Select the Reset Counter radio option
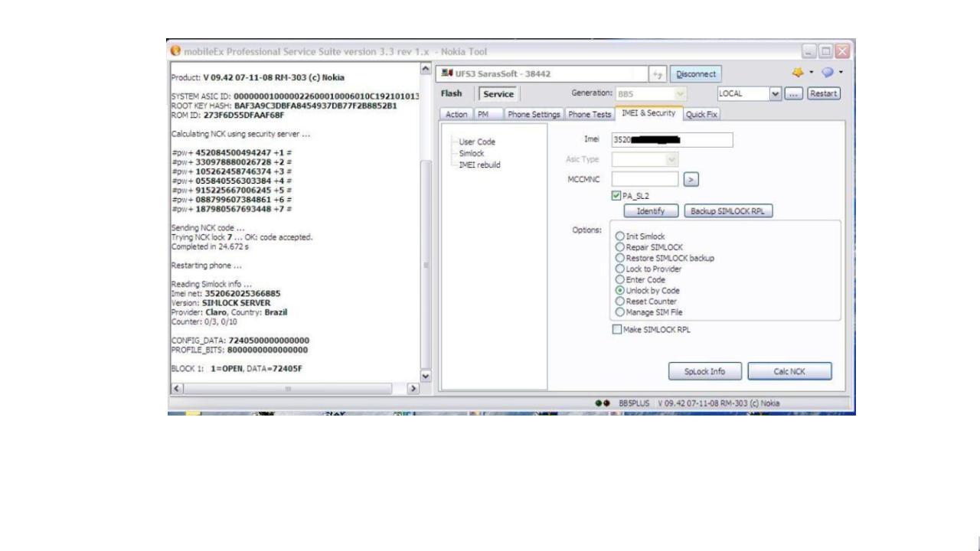This screenshot has height=551, width=980. [620, 302]
